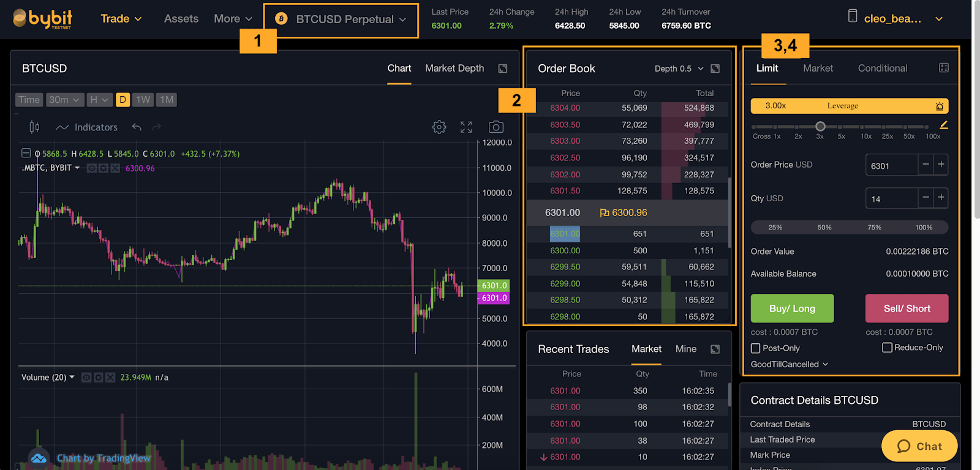Click the Qty USD input field
Image resolution: width=980 pixels, height=470 pixels.
(x=891, y=198)
